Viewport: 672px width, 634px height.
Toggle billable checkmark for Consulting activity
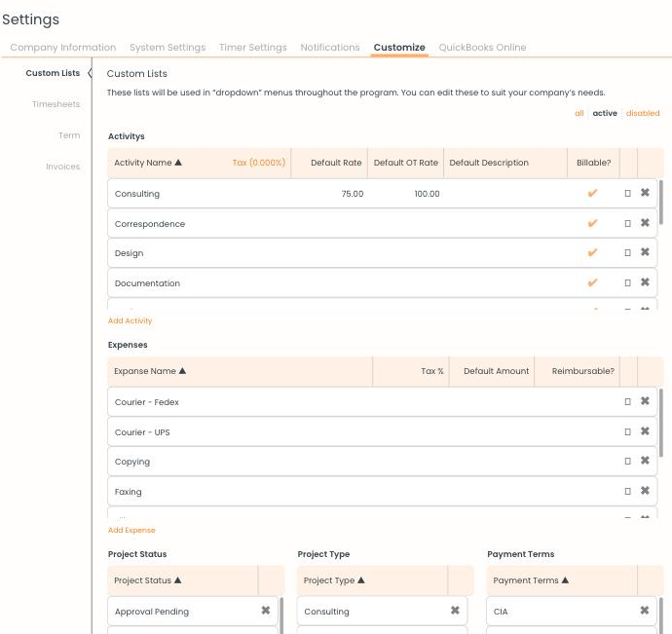592,193
